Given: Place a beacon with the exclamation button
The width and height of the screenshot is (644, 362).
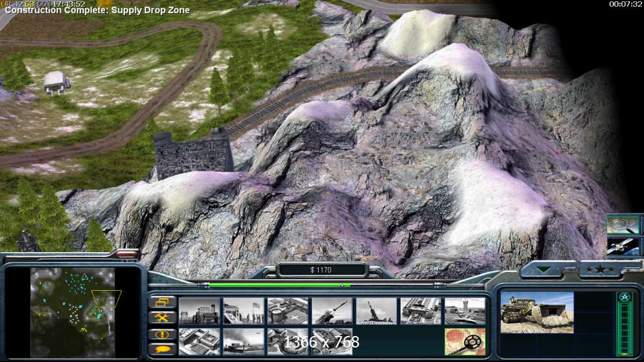Looking at the screenshot, I should coord(163,334).
